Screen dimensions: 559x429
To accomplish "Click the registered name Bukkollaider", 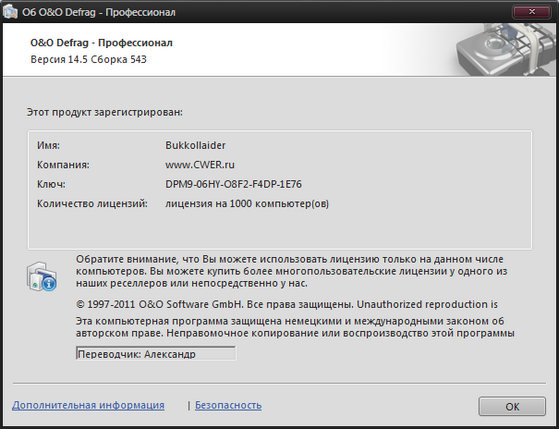I will coord(195,145).
